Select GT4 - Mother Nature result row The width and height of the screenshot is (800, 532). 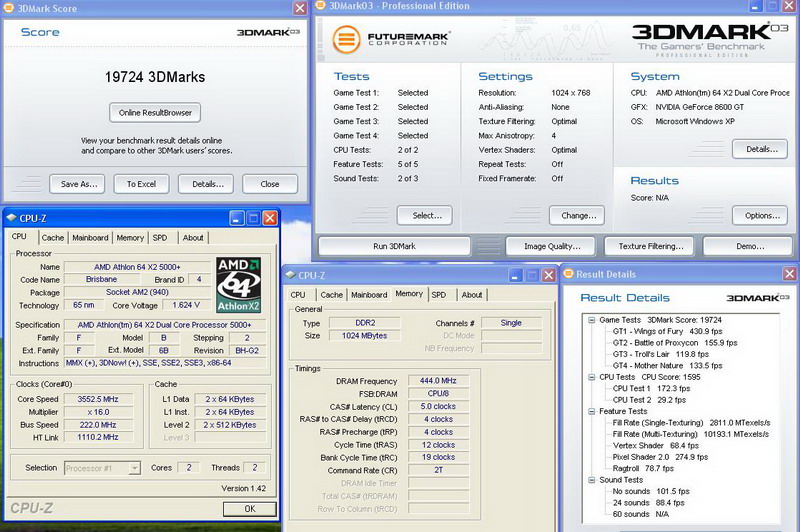tap(667, 366)
